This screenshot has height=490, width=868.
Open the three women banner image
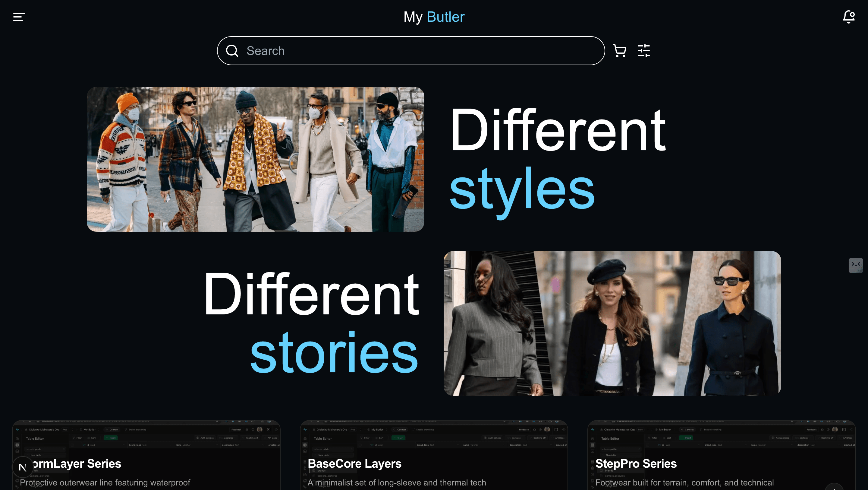tap(612, 323)
